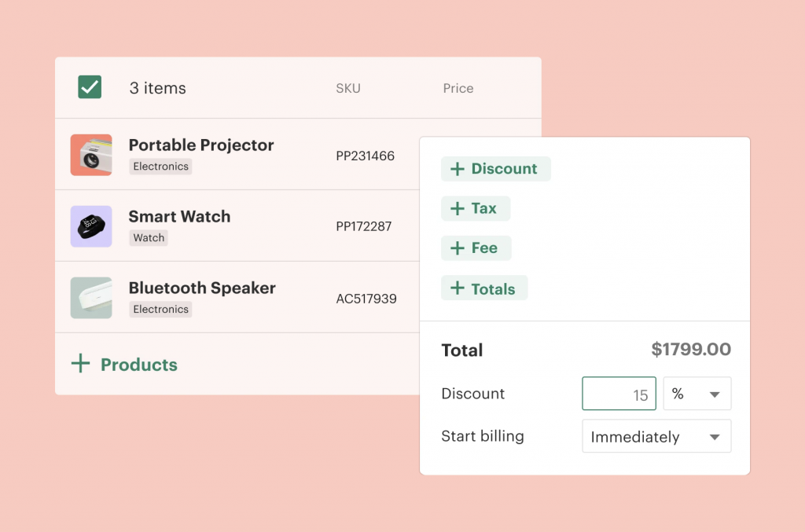Click the plus icon on Discount chip
The height and width of the screenshot is (532, 805).
coord(457,169)
